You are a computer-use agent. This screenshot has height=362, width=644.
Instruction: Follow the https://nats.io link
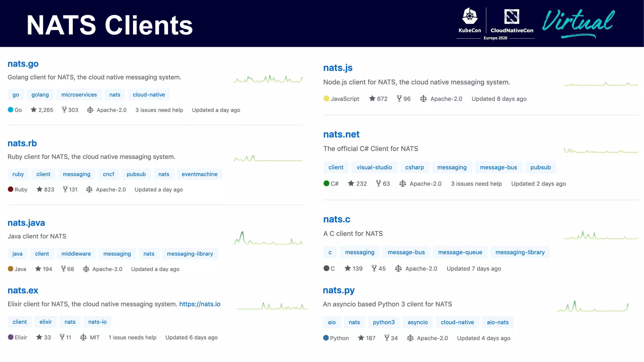[200, 304]
